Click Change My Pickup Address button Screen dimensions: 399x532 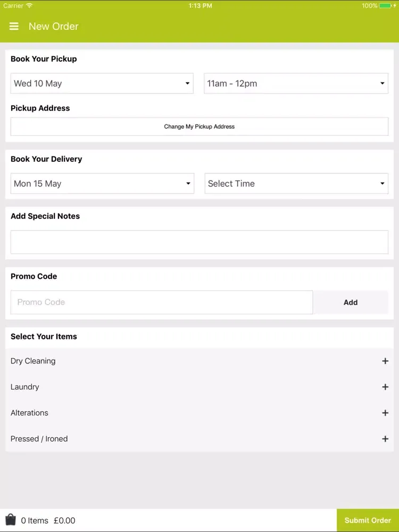(199, 126)
